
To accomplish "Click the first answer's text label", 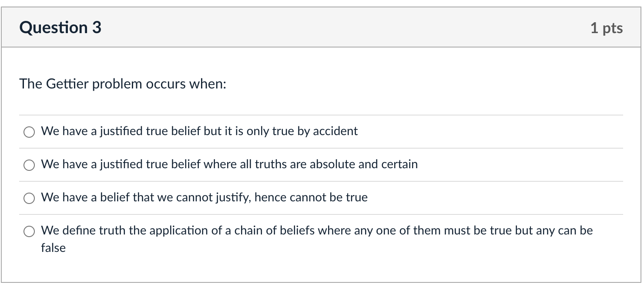I will [x=199, y=131].
